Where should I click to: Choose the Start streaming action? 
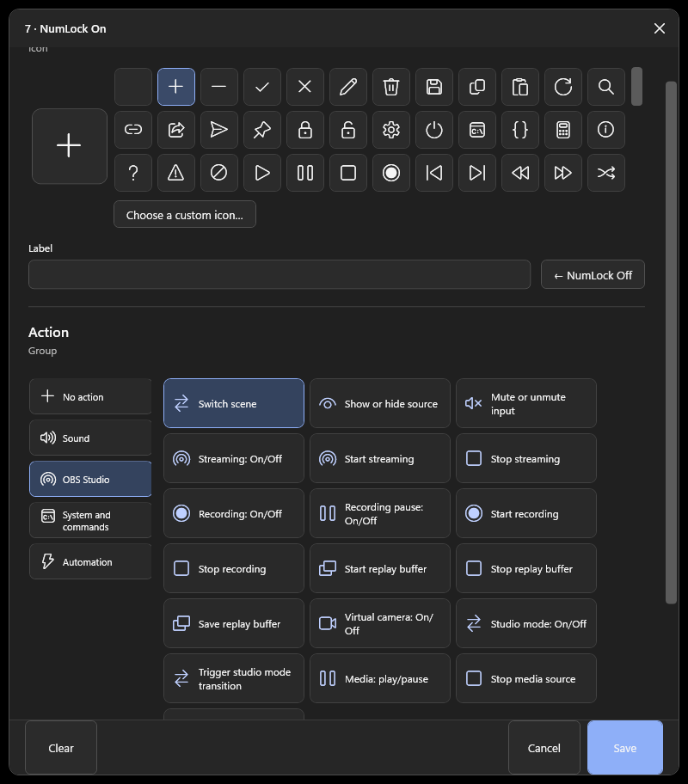pyautogui.click(x=380, y=458)
